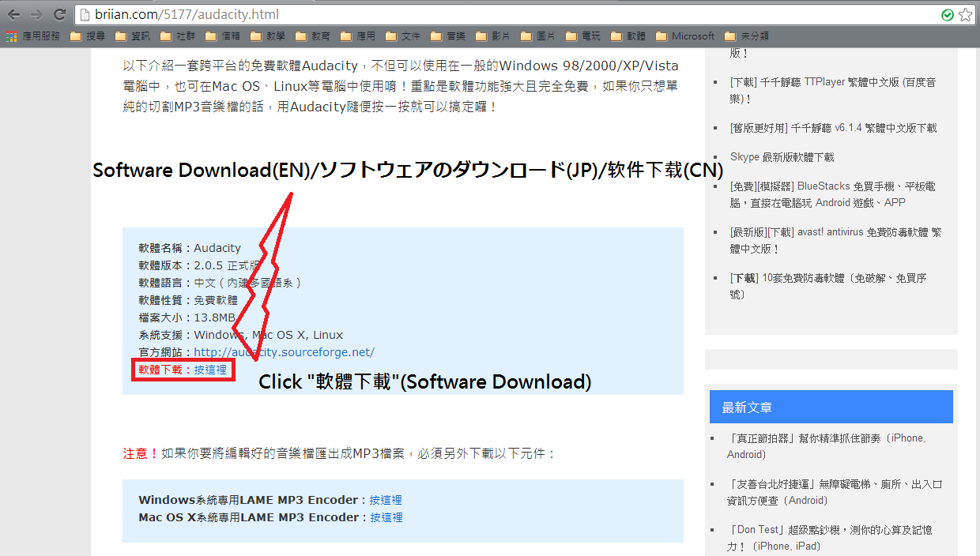Image resolution: width=980 pixels, height=556 pixels.
Task: Open avast! antivirus 免費防毒軟體 link
Action: click(835, 240)
